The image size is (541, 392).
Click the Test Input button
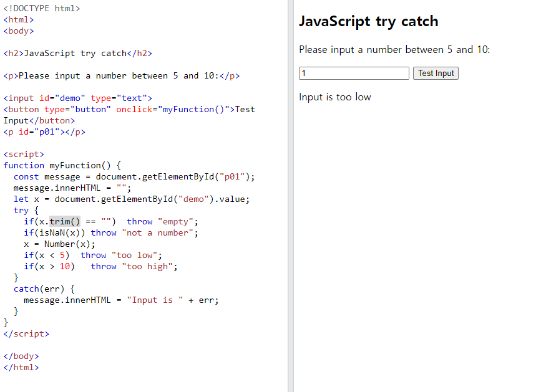(436, 74)
